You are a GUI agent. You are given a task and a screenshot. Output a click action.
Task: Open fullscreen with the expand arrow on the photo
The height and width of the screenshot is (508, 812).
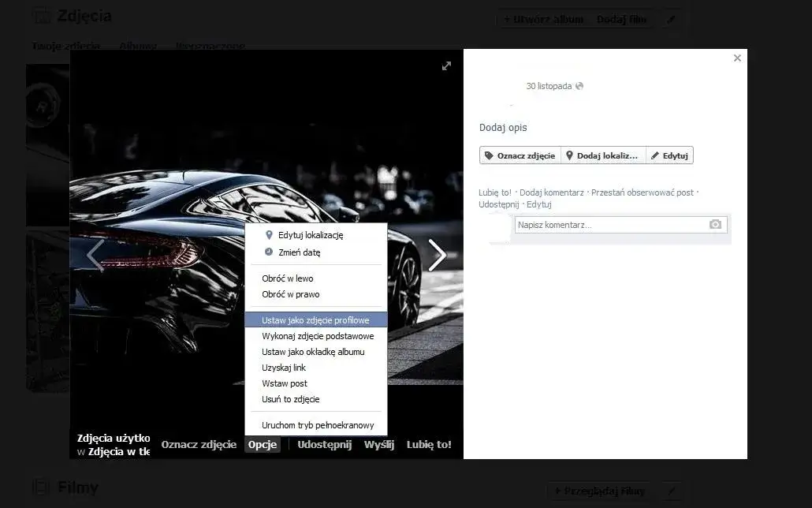point(446,66)
